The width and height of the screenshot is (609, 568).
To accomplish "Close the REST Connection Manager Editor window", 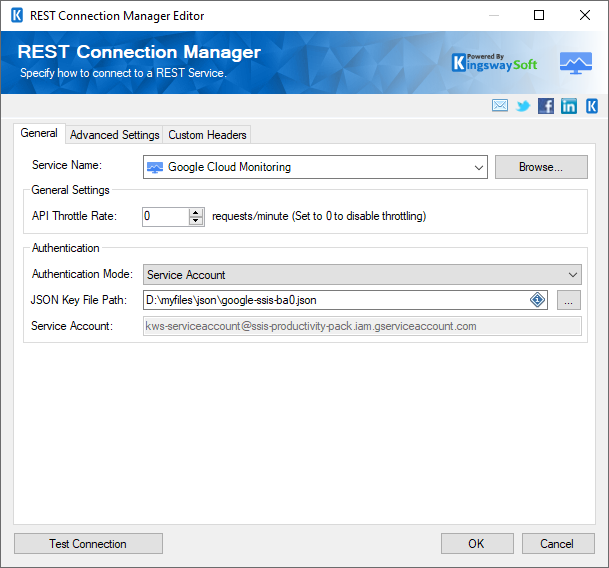I will tap(585, 15).
